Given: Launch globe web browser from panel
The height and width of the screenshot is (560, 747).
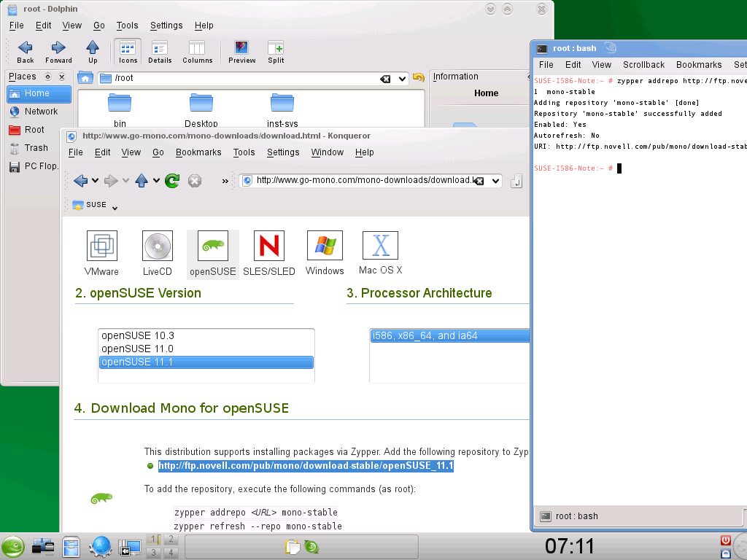Looking at the screenshot, I should pos(99,547).
